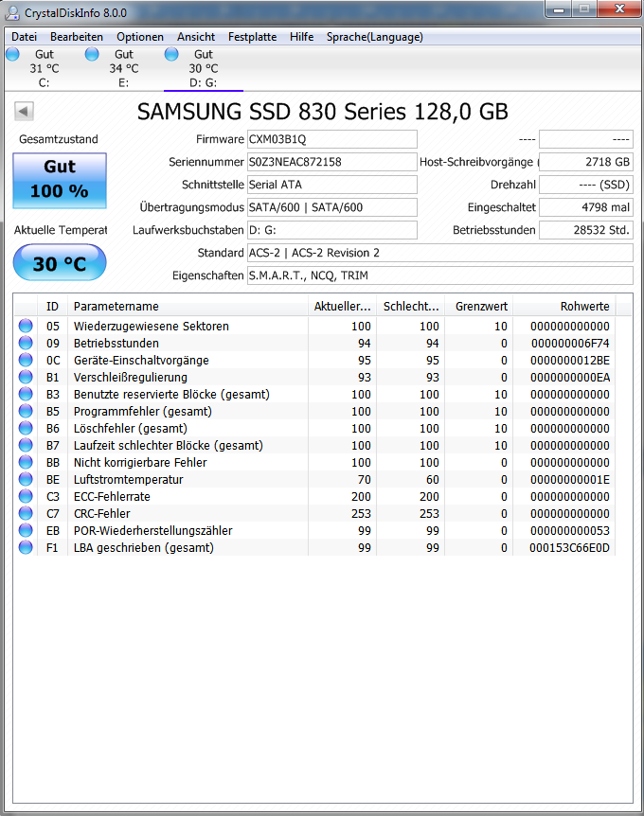Image resolution: width=644 pixels, height=816 pixels.
Task: Click status orb for Löschfehler (gesamt)
Action: pos(26,428)
